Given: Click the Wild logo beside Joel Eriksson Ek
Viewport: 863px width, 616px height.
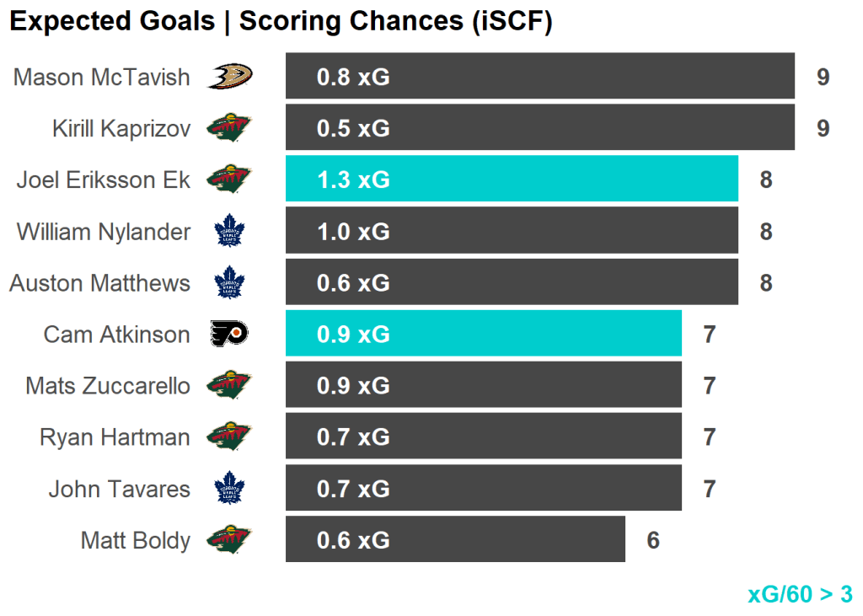Looking at the screenshot, I should coord(229,180).
